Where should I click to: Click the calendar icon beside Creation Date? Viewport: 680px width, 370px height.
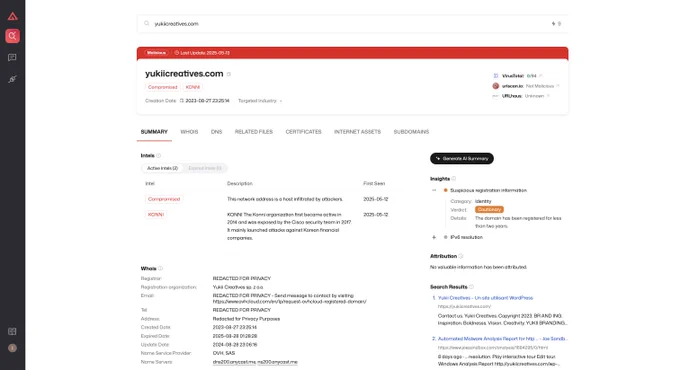click(x=182, y=101)
